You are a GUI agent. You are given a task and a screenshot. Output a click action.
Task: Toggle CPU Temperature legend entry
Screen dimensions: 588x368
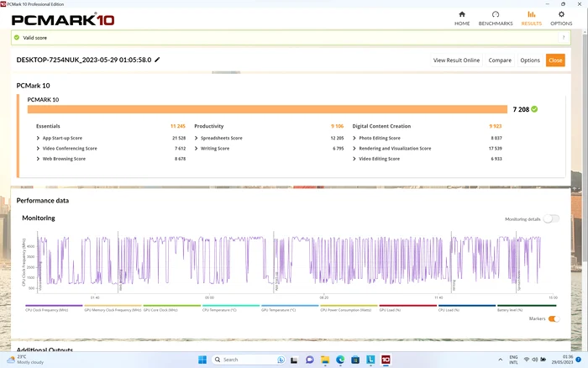231,308
